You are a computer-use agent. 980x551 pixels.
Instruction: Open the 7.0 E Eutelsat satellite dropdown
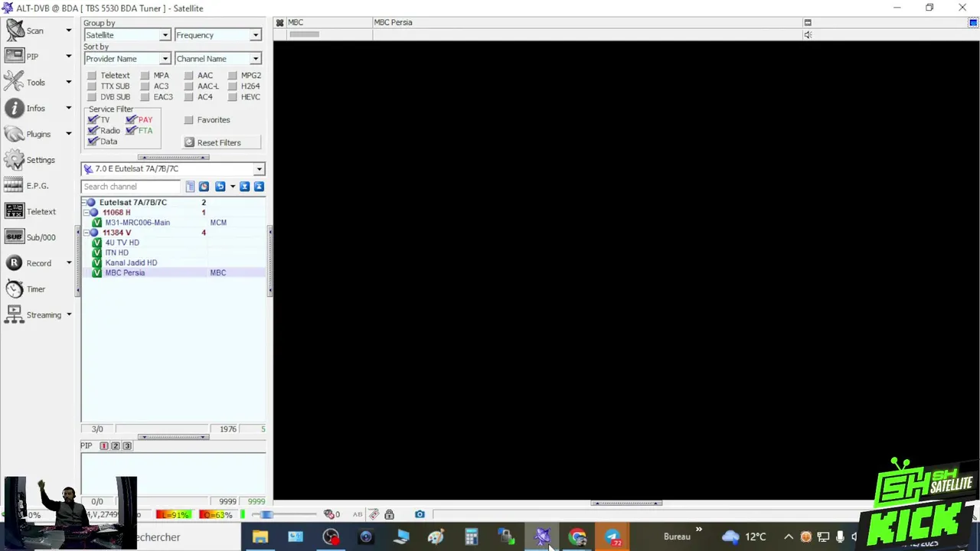click(x=173, y=169)
